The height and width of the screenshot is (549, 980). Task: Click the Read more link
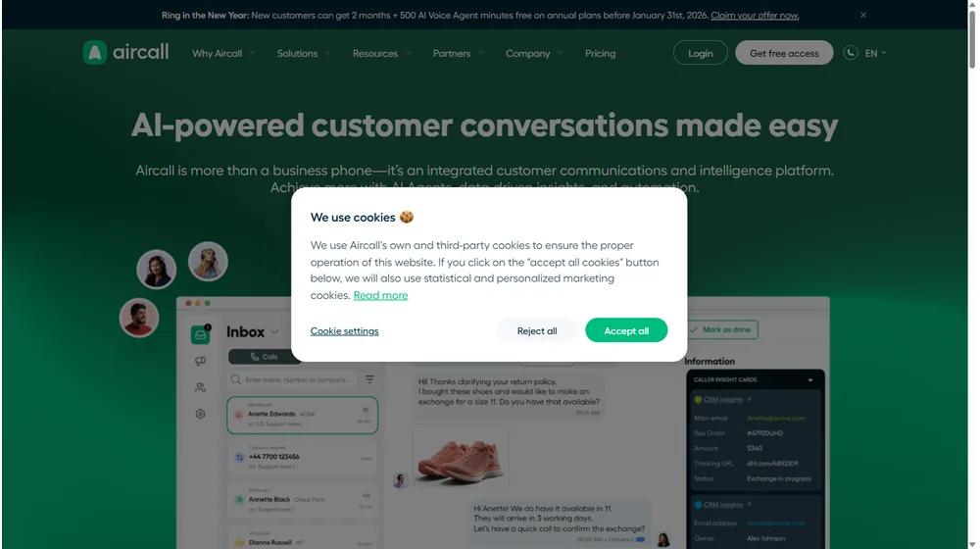point(380,295)
